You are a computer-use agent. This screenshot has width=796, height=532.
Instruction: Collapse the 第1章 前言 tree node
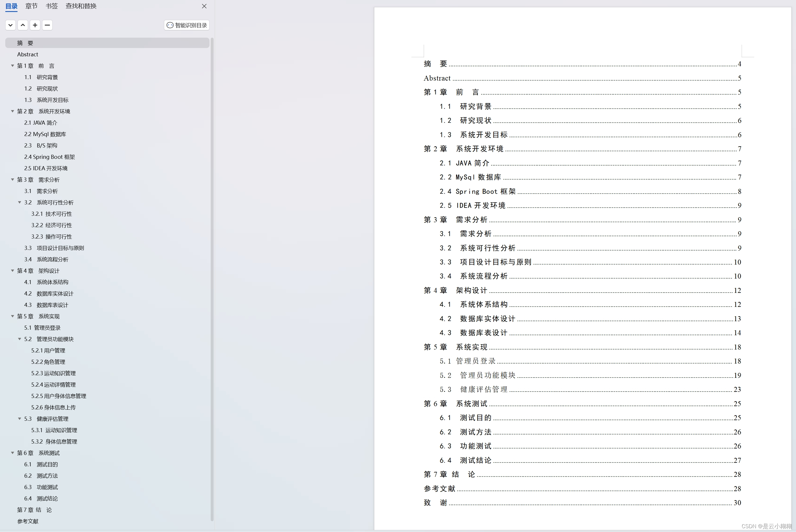tap(13, 66)
